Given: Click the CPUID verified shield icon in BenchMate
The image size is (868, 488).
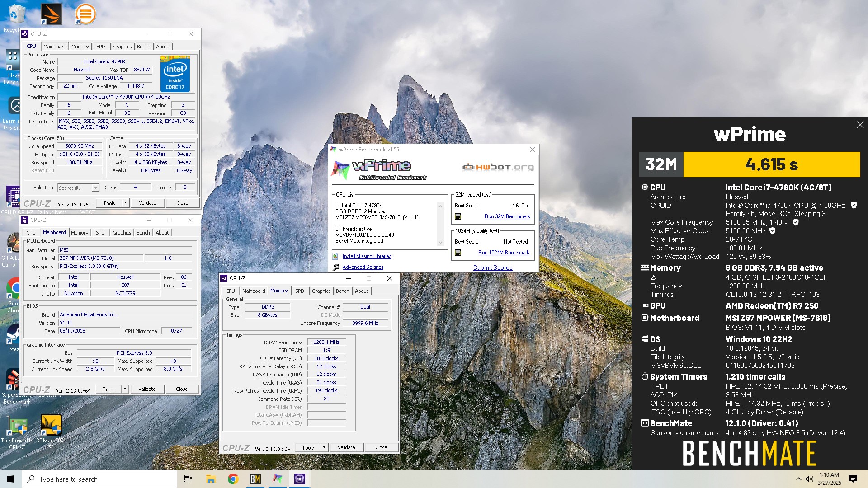Looking at the screenshot, I should (854, 205).
